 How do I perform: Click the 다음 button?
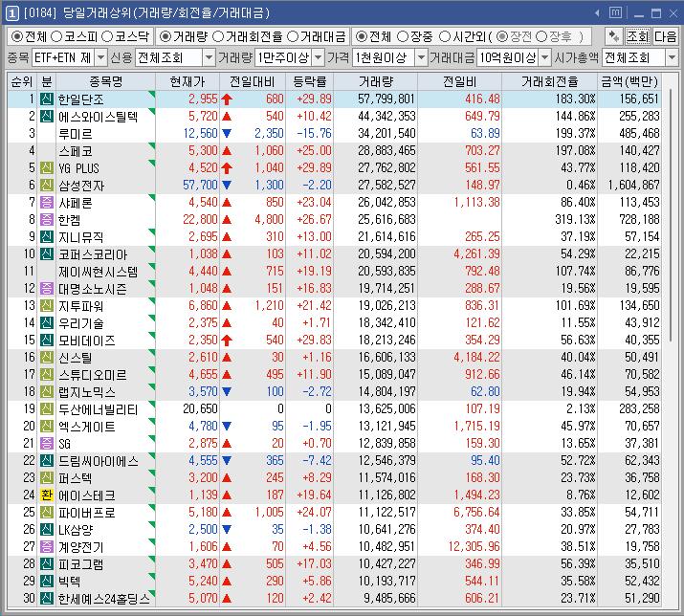click(x=665, y=36)
